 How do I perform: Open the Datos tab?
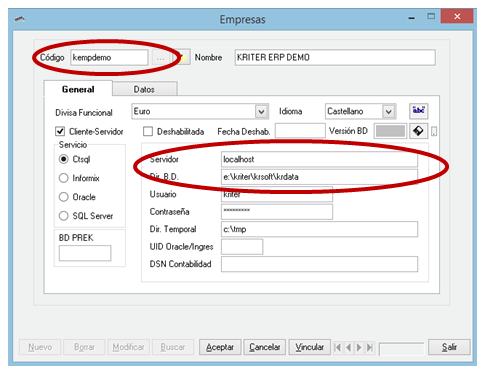click(x=144, y=89)
